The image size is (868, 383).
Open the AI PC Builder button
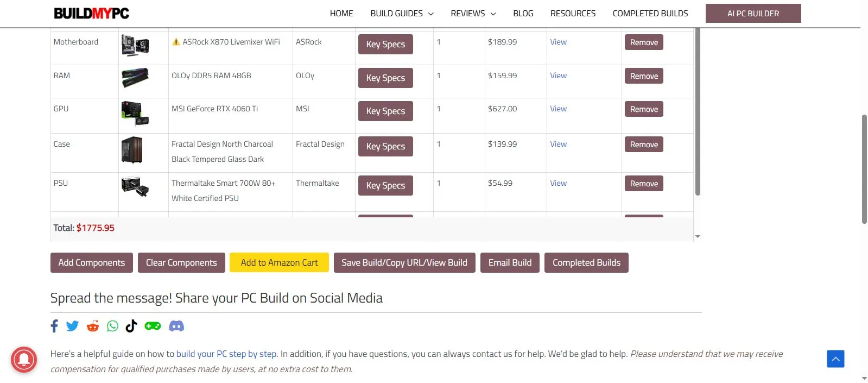pos(753,14)
